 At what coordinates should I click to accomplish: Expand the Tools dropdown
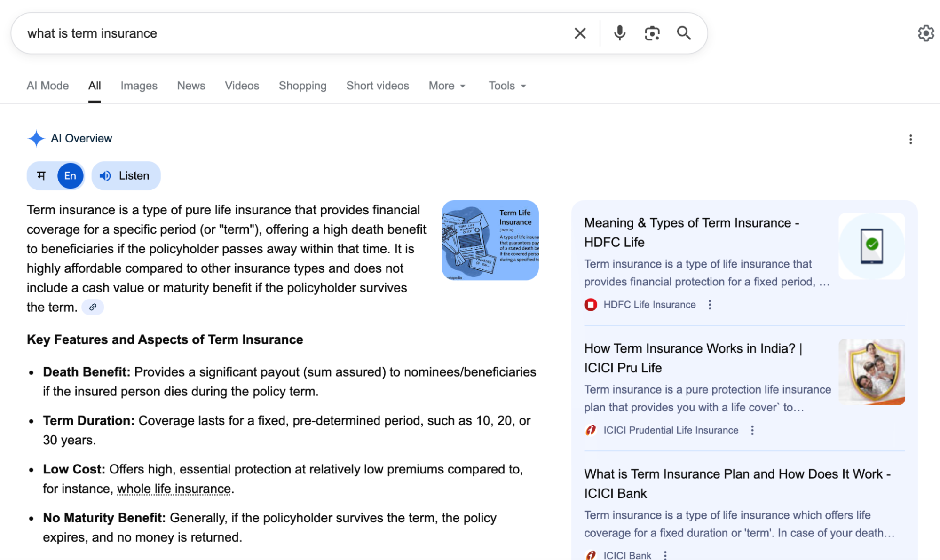pyautogui.click(x=507, y=86)
